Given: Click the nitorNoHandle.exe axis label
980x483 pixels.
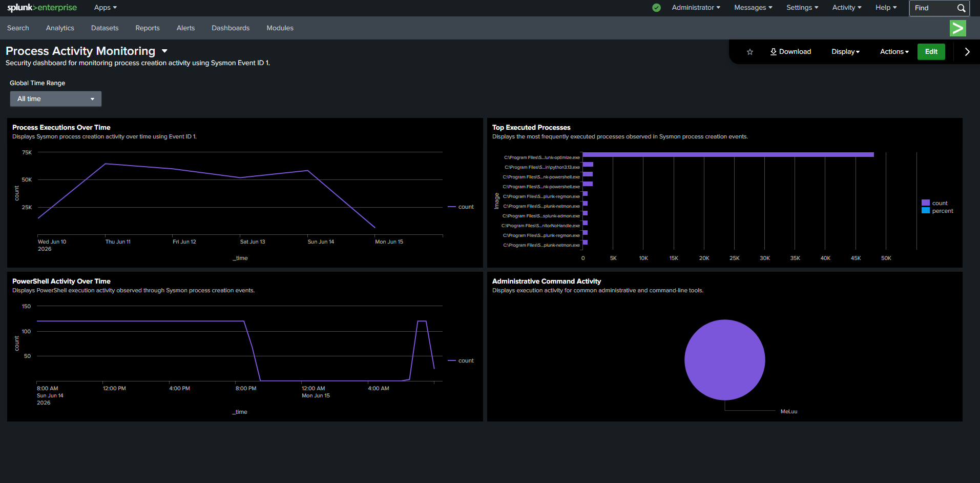Looking at the screenshot, I should click(540, 226).
